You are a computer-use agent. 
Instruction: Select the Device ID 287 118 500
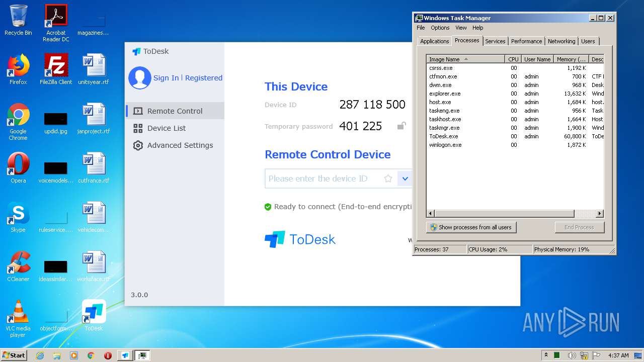tap(372, 105)
